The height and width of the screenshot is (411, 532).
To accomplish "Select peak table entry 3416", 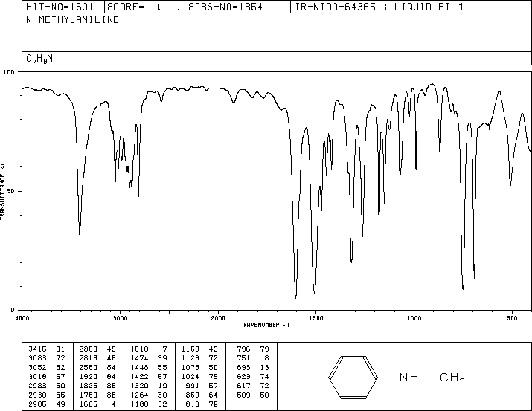I will pos(38,349).
